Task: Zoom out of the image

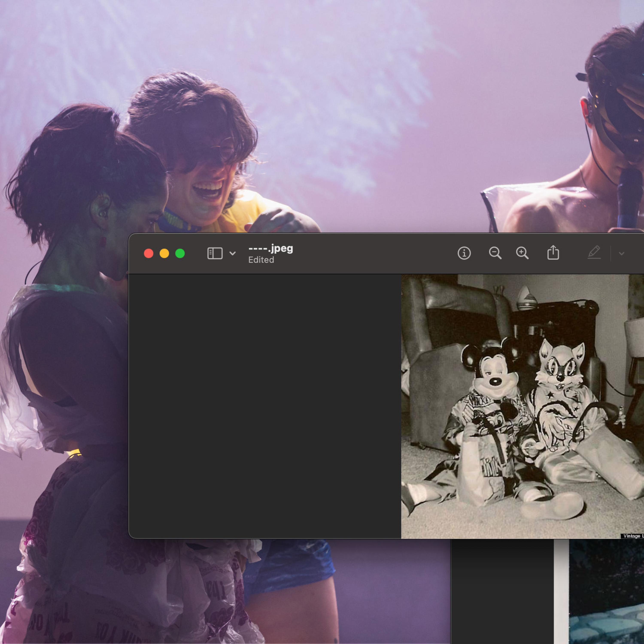Action: pos(495,253)
